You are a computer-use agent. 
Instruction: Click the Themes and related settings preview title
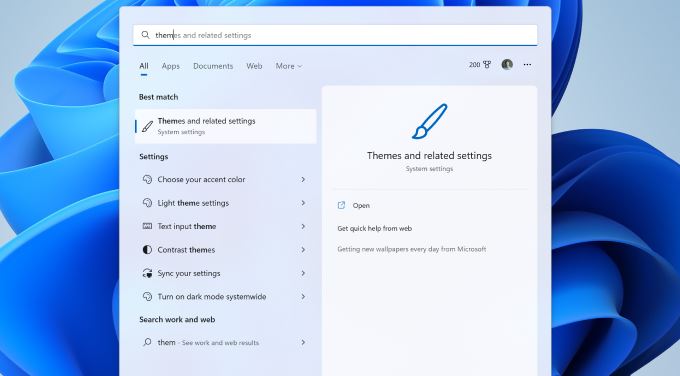click(x=429, y=155)
